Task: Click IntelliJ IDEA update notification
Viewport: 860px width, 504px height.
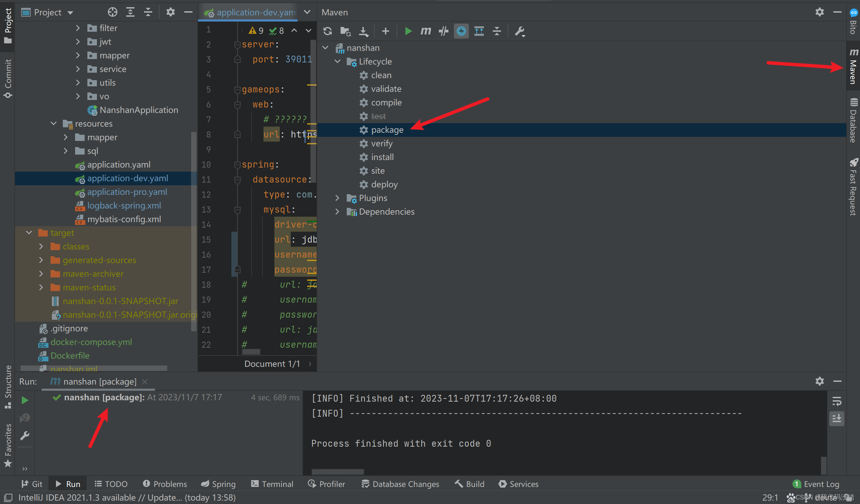Action: click(x=127, y=498)
